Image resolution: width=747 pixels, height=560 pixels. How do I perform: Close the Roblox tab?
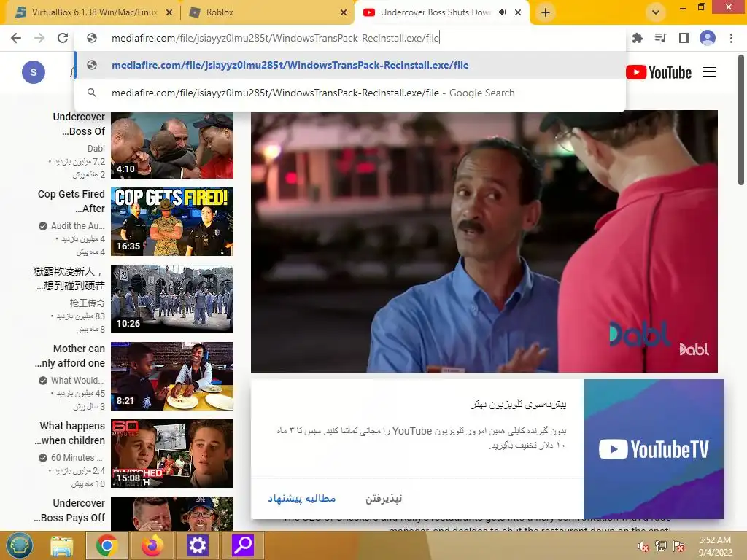pos(344,13)
